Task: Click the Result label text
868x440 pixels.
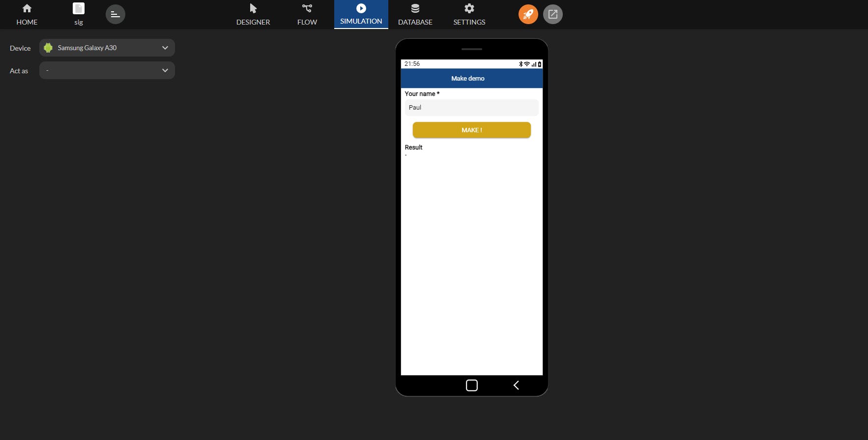Action: 413,147
